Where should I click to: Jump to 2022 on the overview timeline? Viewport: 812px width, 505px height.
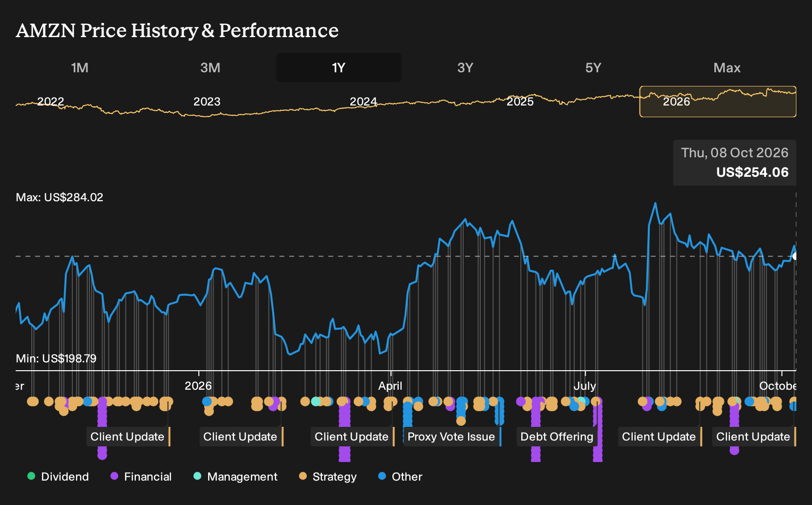(51, 102)
